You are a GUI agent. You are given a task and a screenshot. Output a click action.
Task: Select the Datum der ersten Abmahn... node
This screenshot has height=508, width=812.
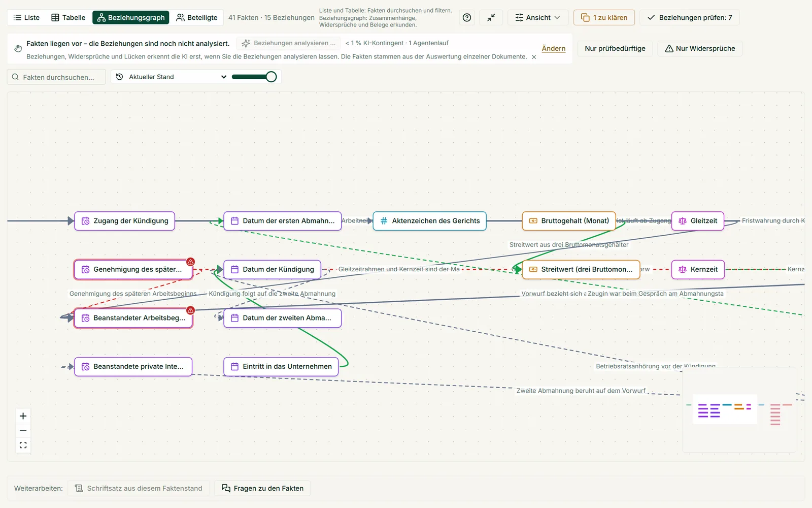click(283, 221)
